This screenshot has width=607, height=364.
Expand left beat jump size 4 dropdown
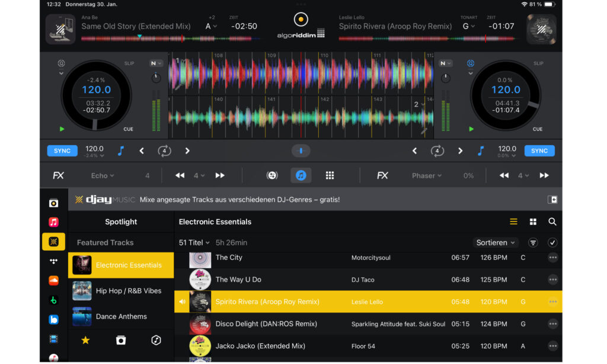point(199,176)
